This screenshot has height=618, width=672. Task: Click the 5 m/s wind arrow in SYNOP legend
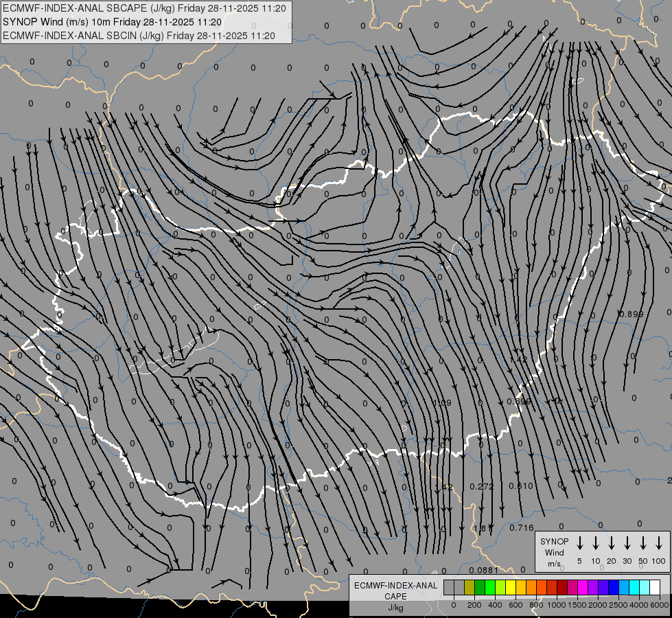click(579, 543)
